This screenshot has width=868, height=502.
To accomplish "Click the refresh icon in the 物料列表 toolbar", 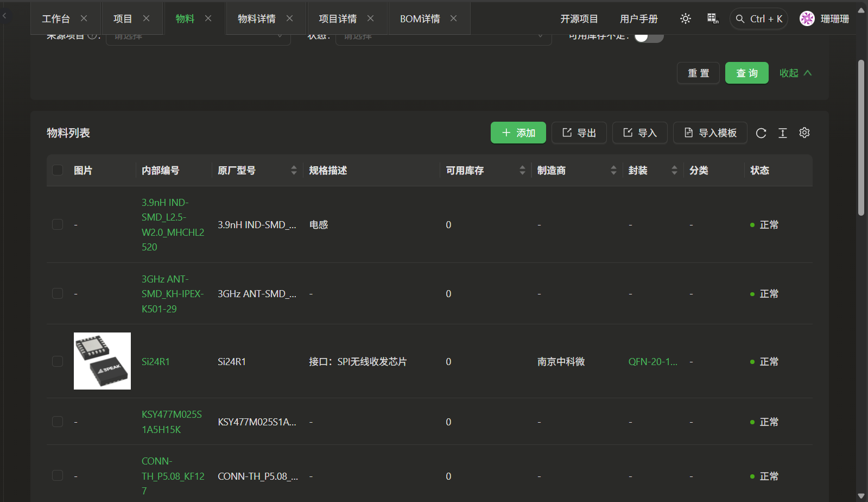I will (761, 133).
